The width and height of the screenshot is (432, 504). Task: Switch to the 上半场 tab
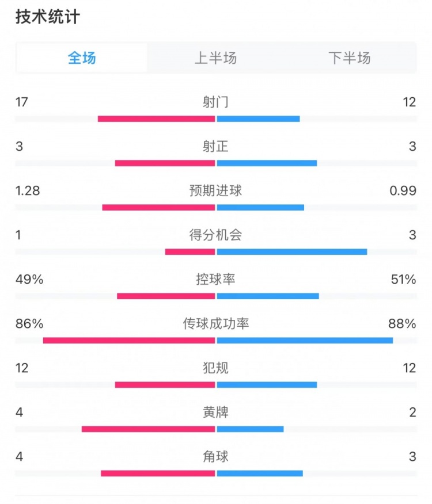point(215,58)
